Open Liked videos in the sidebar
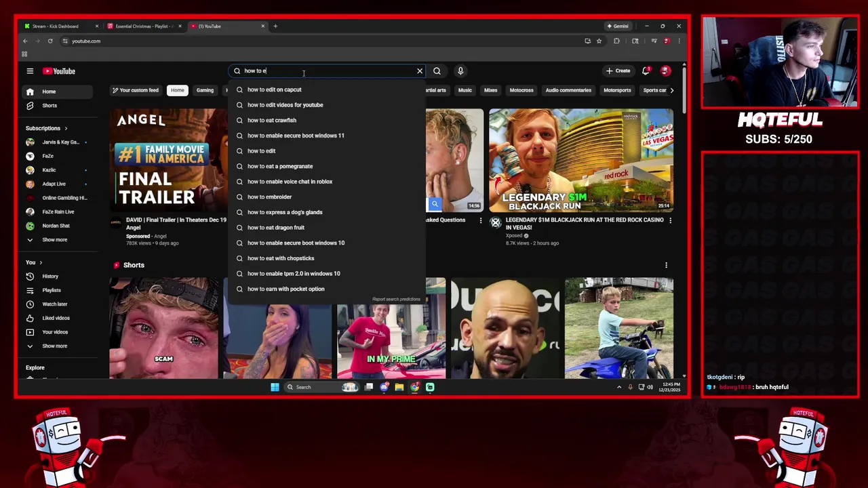The width and height of the screenshot is (868, 488). click(x=58, y=318)
